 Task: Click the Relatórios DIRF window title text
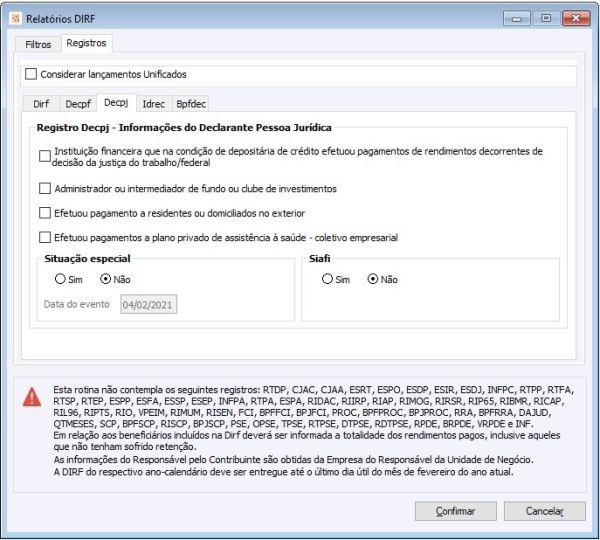coord(60,19)
